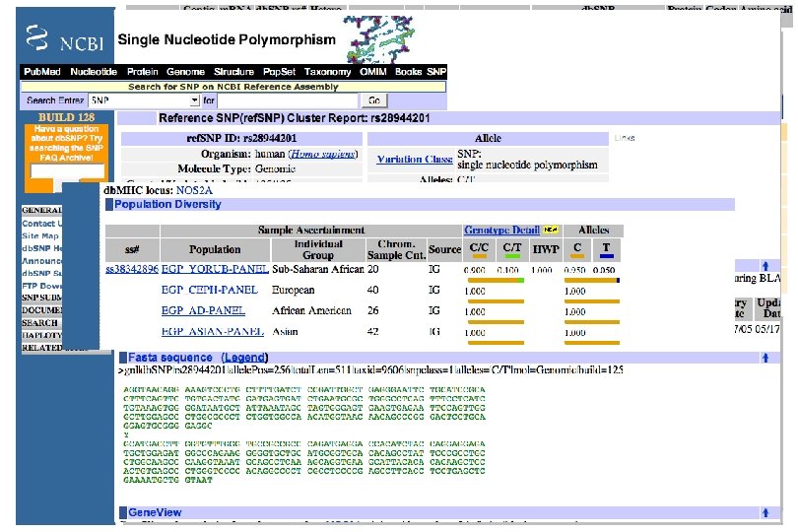Click the blue T allele color swatch

click(607, 256)
